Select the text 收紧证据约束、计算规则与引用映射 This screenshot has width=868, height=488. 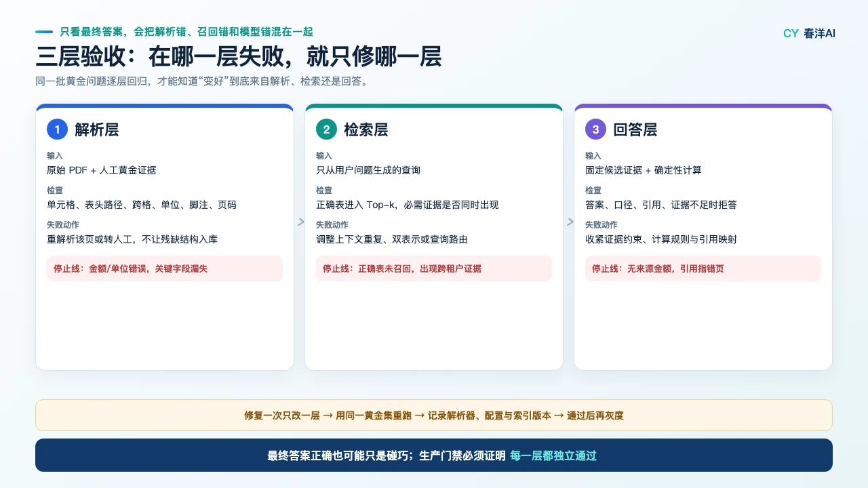click(x=661, y=239)
